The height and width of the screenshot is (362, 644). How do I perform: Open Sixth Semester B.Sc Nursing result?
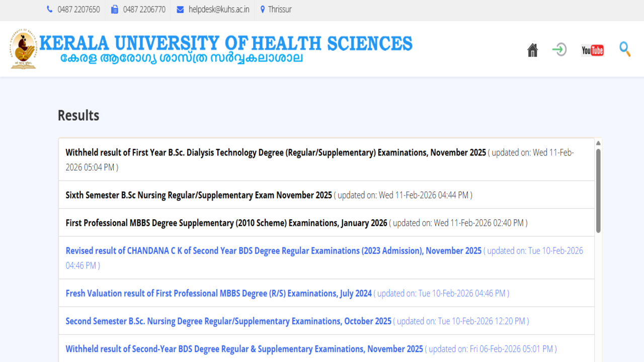(199, 195)
